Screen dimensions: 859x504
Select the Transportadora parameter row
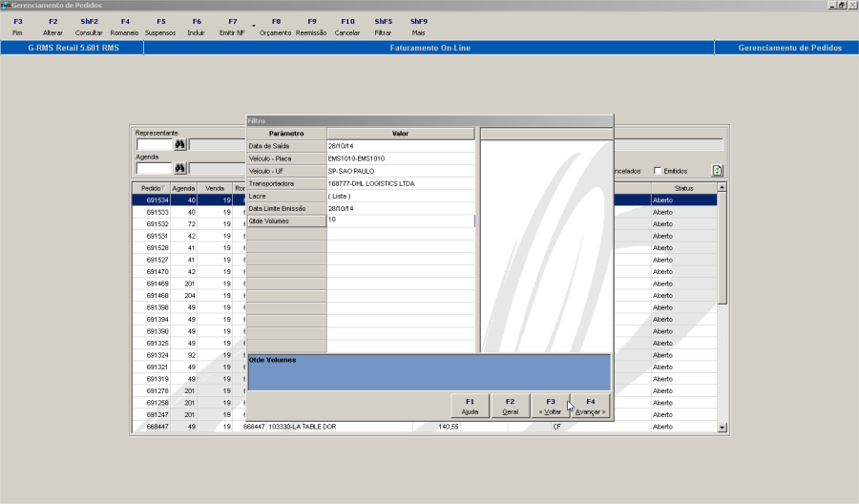coord(286,183)
